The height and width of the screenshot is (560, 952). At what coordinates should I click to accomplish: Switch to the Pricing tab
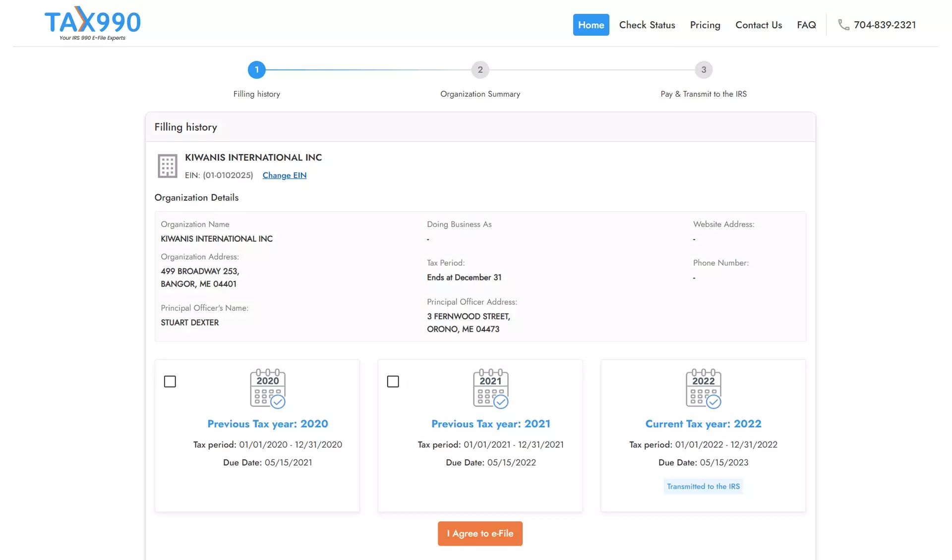point(705,25)
